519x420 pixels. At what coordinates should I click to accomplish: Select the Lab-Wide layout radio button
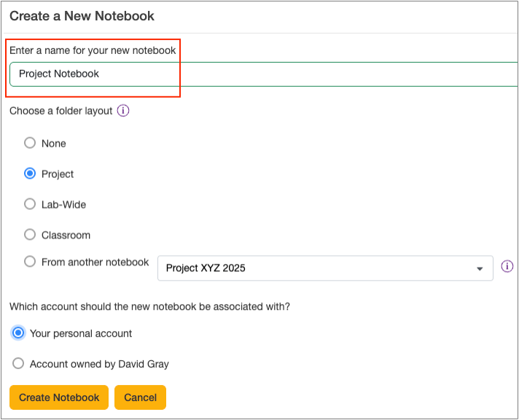click(30, 204)
